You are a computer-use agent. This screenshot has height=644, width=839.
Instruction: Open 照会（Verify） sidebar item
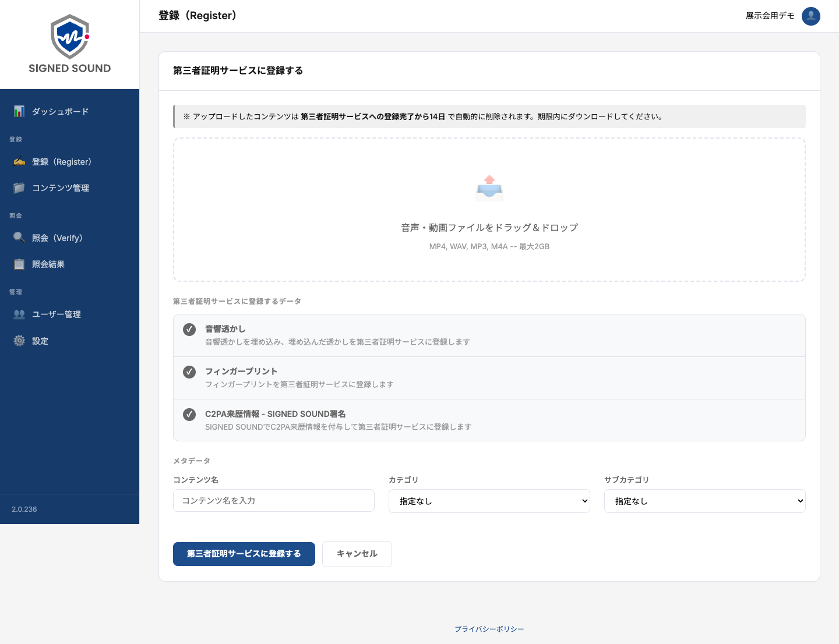pyautogui.click(x=70, y=238)
